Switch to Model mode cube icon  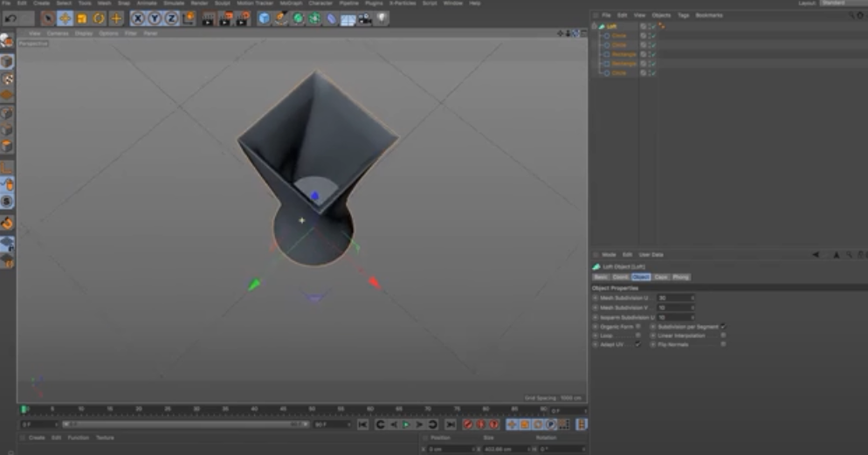coord(7,61)
